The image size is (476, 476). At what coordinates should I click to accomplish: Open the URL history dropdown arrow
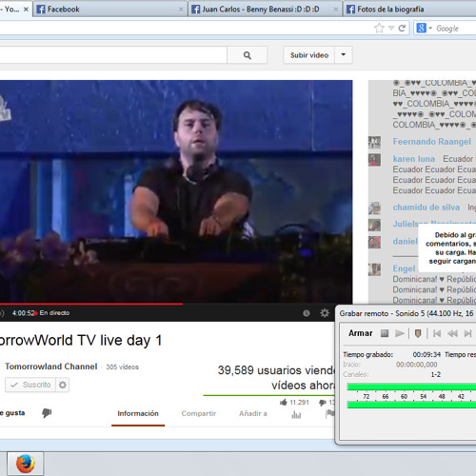click(391, 29)
